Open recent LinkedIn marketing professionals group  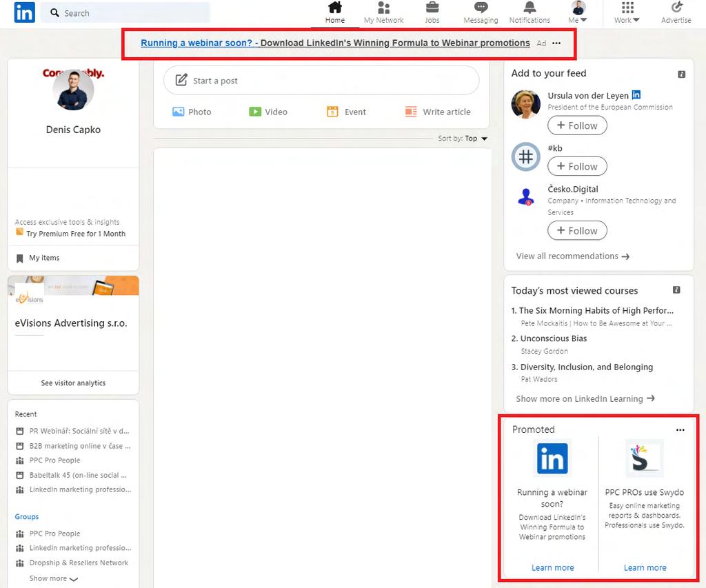(x=80, y=489)
